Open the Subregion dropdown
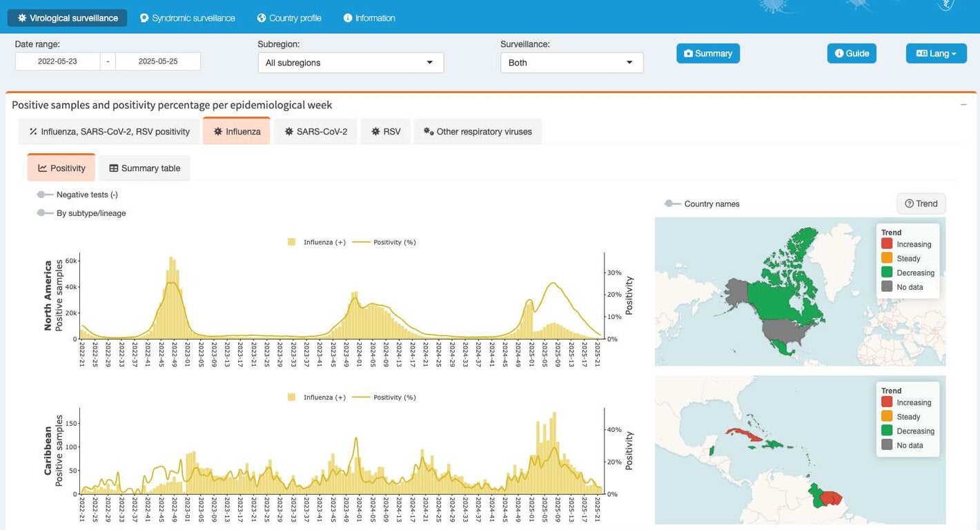This screenshot has height=530, width=980. (351, 62)
